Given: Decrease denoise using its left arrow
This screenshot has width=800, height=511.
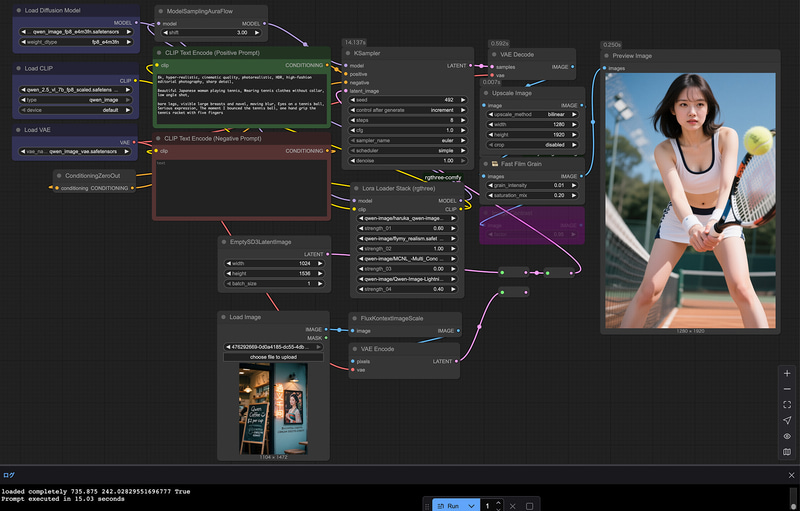Looking at the screenshot, I should tap(353, 161).
